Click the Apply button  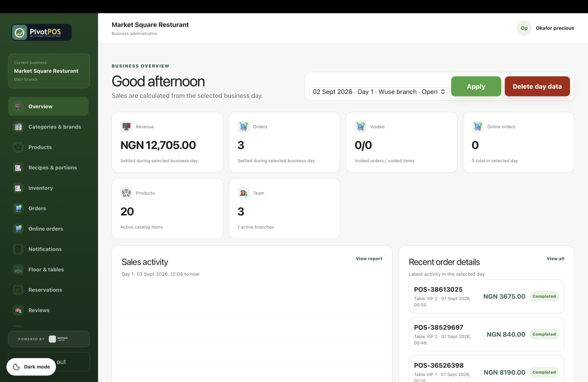click(476, 86)
